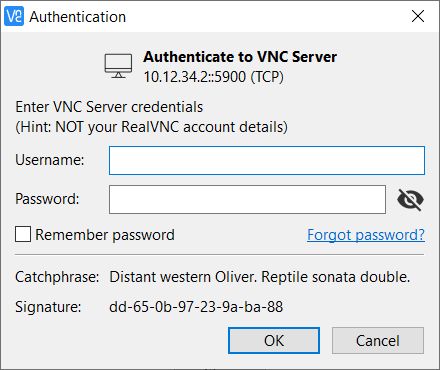The image size is (440, 370).
Task: Click the computer monitor icon
Action: (118, 66)
